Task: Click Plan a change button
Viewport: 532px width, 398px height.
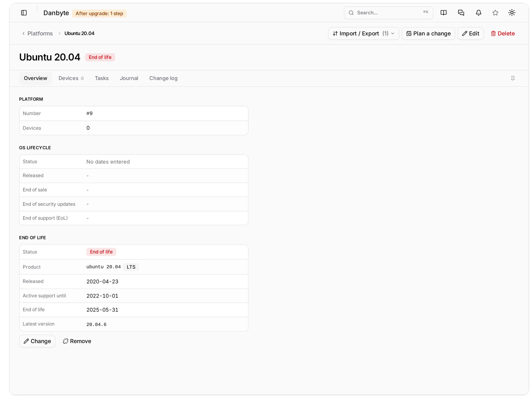Action: (428, 33)
